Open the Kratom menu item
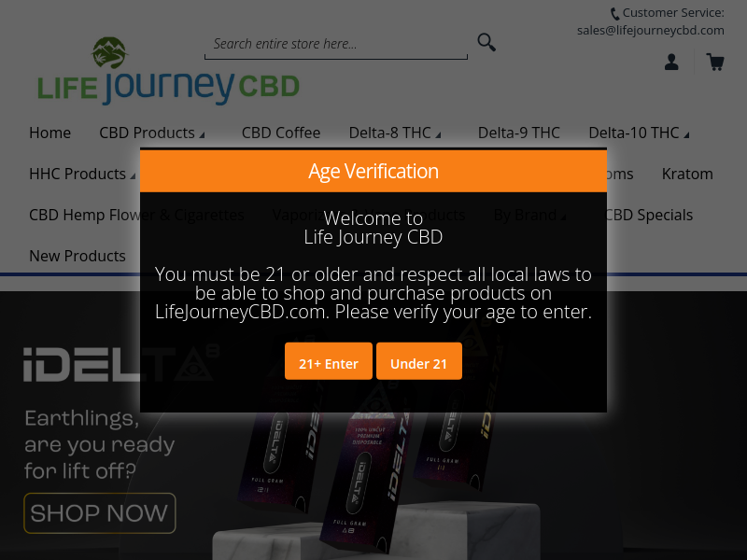 click(x=687, y=174)
